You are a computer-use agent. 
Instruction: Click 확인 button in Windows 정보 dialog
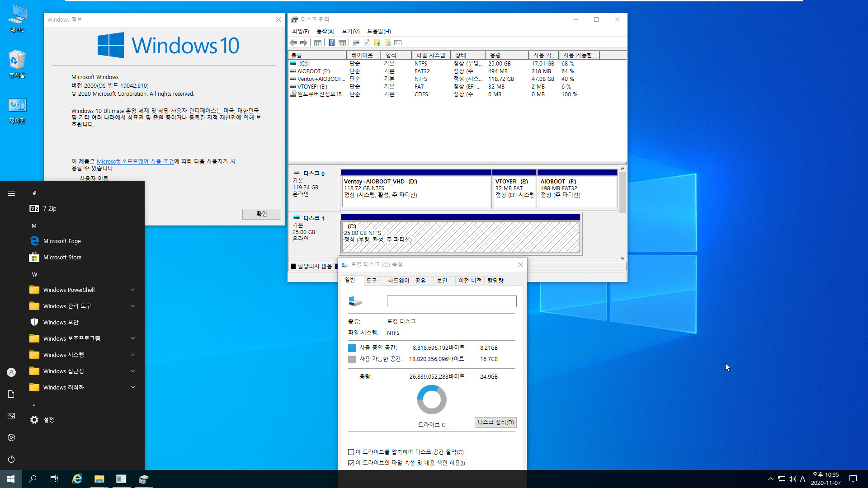262,214
